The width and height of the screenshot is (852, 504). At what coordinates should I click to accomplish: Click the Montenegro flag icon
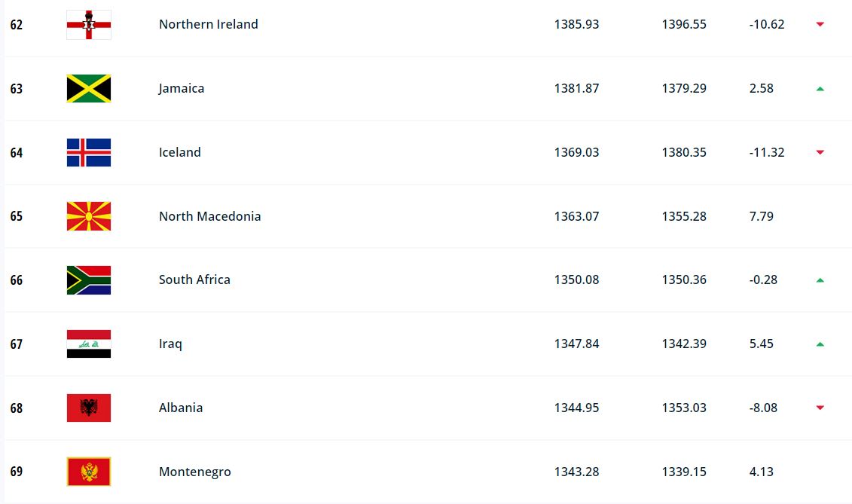pos(89,472)
